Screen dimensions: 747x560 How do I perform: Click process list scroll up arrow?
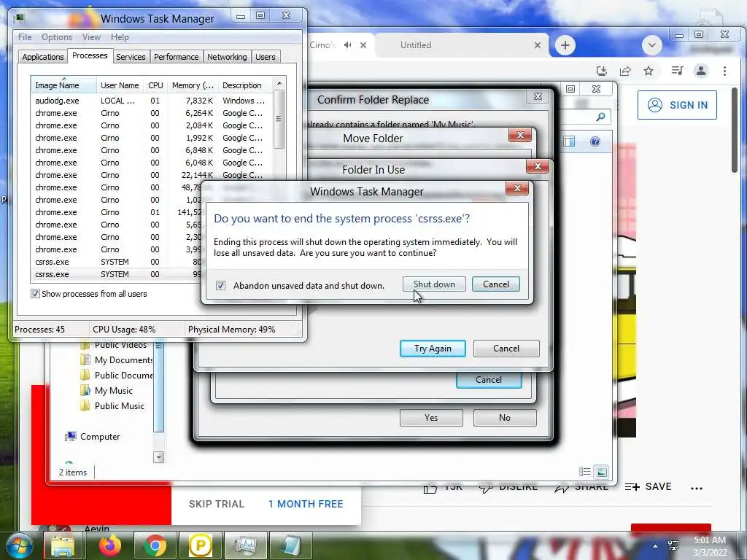tap(279, 83)
